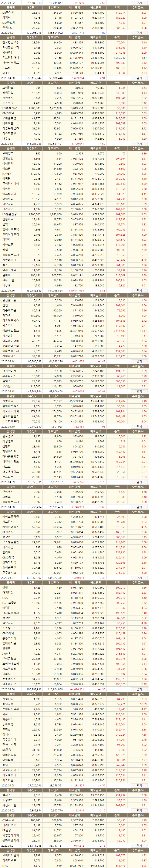Click the 닫기 button for 2020.04.10
Screen dimensions: 149x868
click(139, 427)
